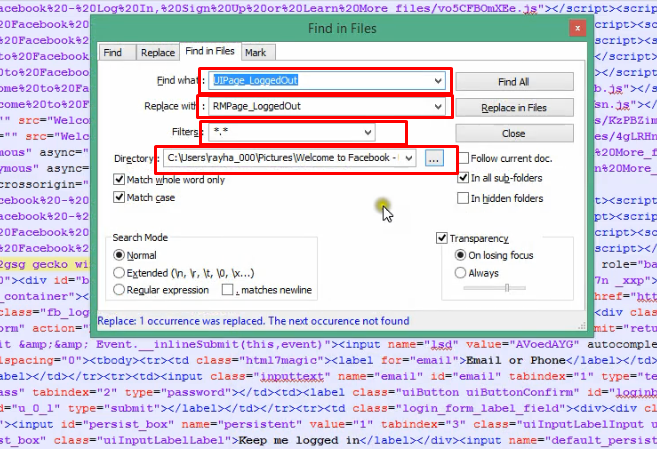The height and width of the screenshot is (449, 657).
Task: Open folder browser with the ... button
Action: pyautogui.click(x=434, y=158)
